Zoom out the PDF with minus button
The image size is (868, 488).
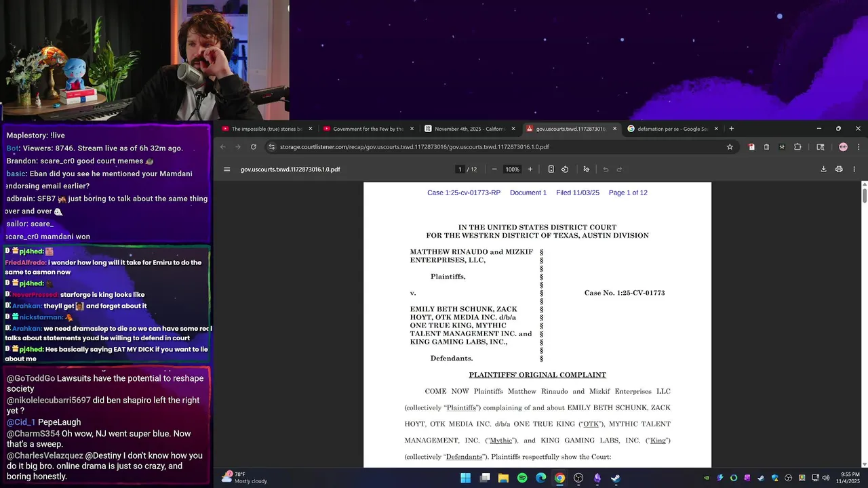coord(494,169)
